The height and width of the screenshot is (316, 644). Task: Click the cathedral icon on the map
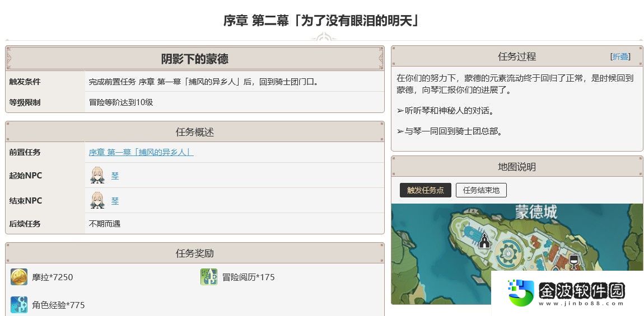(484, 240)
